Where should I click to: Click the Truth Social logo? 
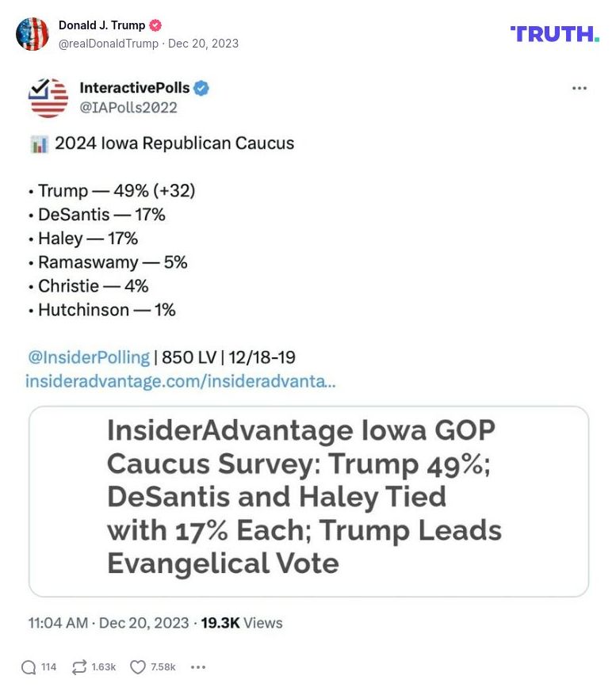click(x=554, y=33)
